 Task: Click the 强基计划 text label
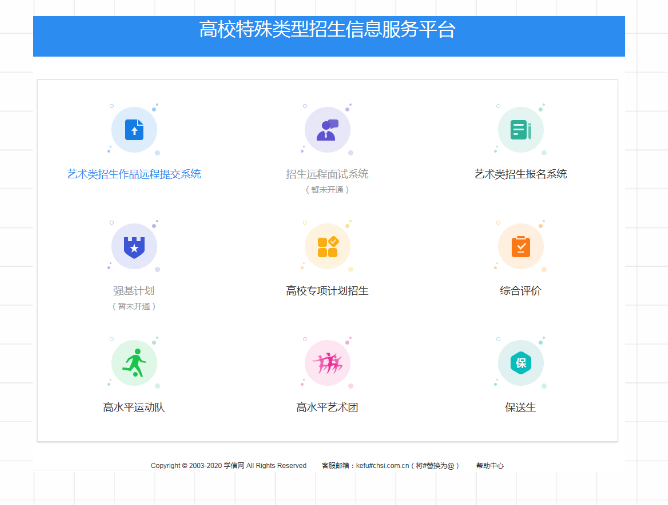click(134, 291)
